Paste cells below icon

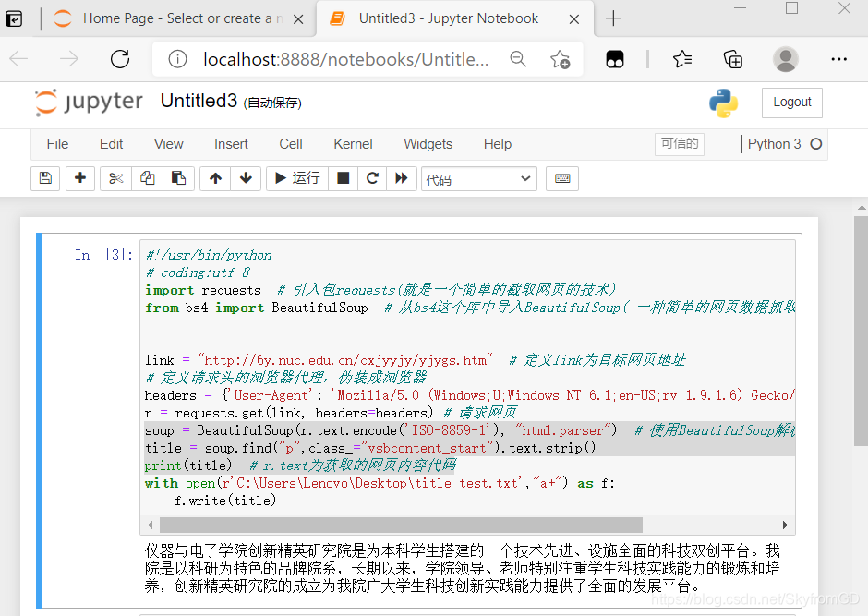[x=178, y=178]
